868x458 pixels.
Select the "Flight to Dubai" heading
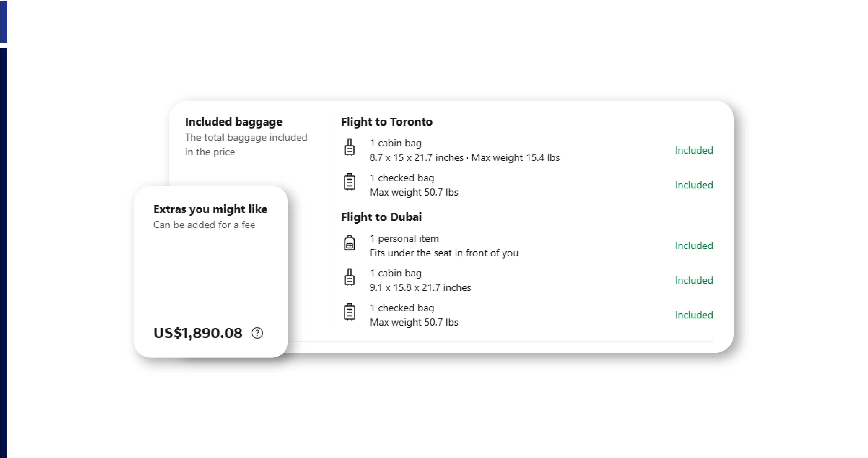(x=381, y=217)
